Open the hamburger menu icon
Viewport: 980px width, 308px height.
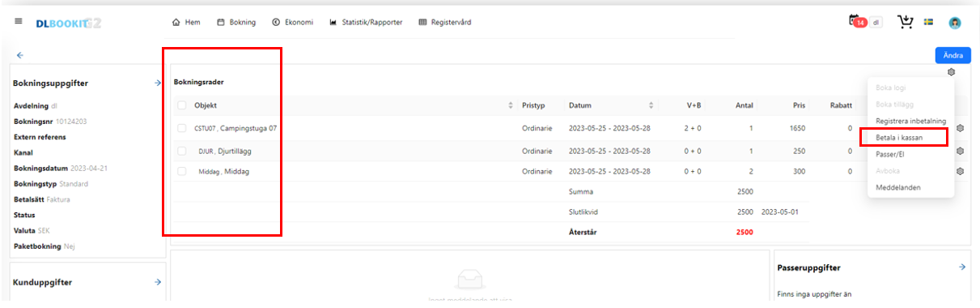pyautogui.click(x=18, y=21)
